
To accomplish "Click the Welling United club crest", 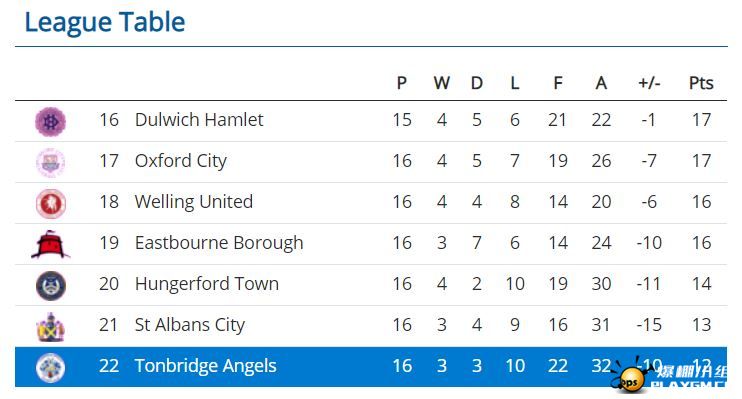I will click(51, 204).
